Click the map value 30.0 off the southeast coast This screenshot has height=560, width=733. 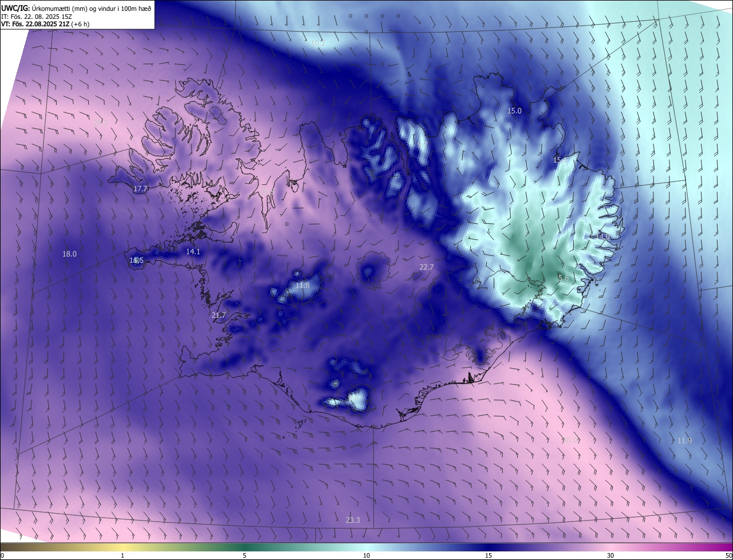coord(570,440)
